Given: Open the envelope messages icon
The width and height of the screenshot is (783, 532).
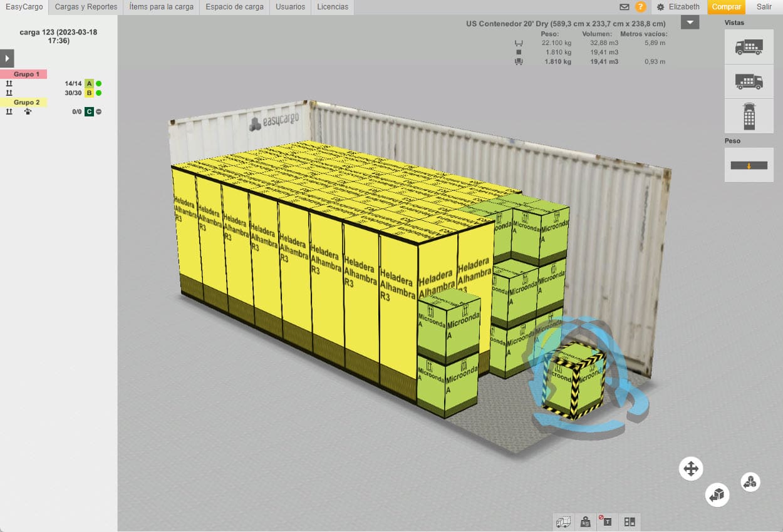Looking at the screenshot, I should [x=624, y=7].
